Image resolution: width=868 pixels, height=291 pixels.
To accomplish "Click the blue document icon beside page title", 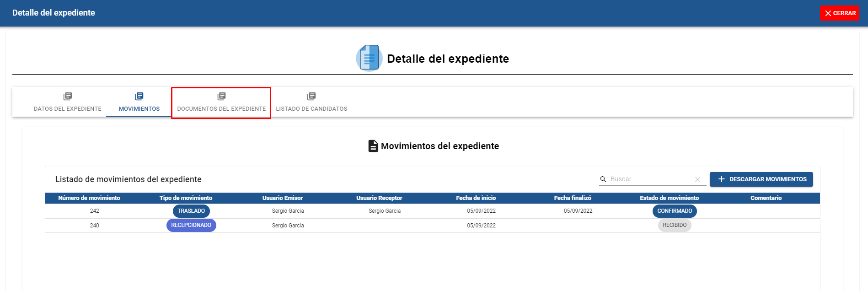I will [x=369, y=58].
